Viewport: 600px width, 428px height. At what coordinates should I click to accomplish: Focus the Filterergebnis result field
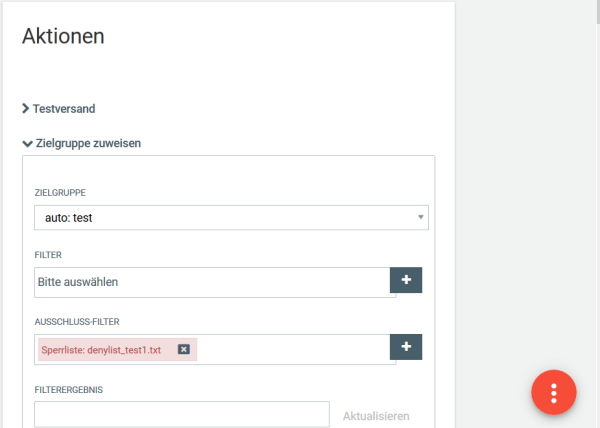[182, 414]
